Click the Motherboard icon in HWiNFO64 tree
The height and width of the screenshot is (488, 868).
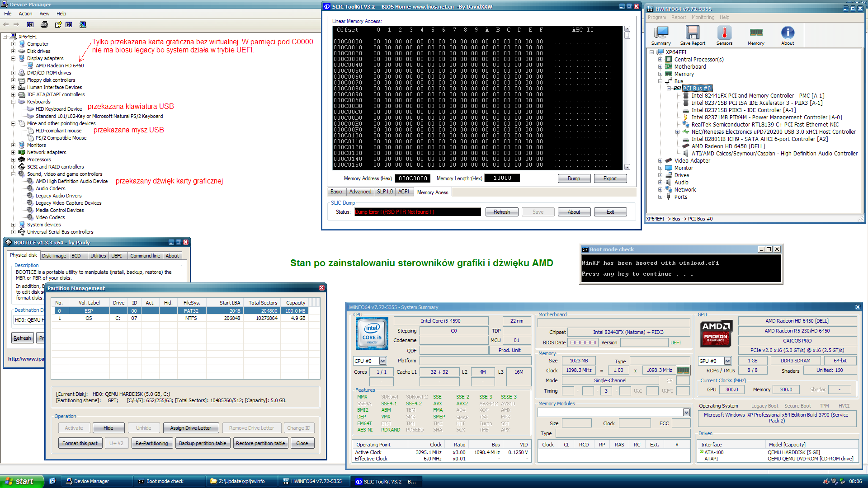[669, 66]
